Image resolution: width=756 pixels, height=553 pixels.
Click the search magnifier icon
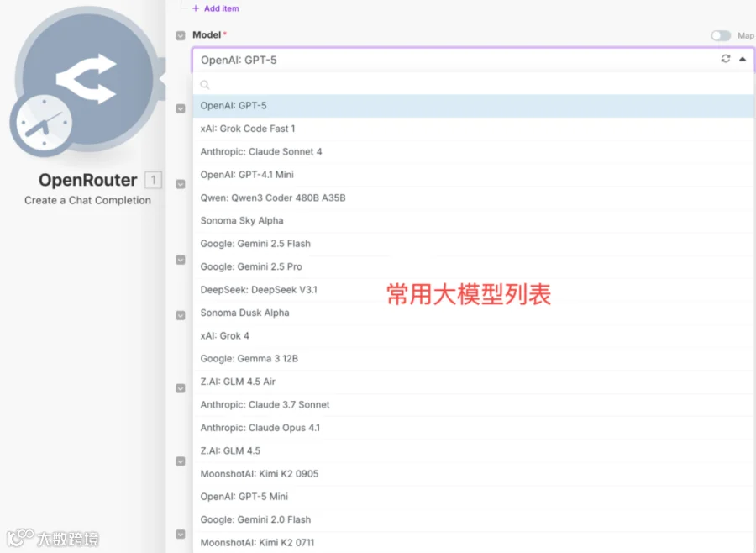[x=205, y=84]
